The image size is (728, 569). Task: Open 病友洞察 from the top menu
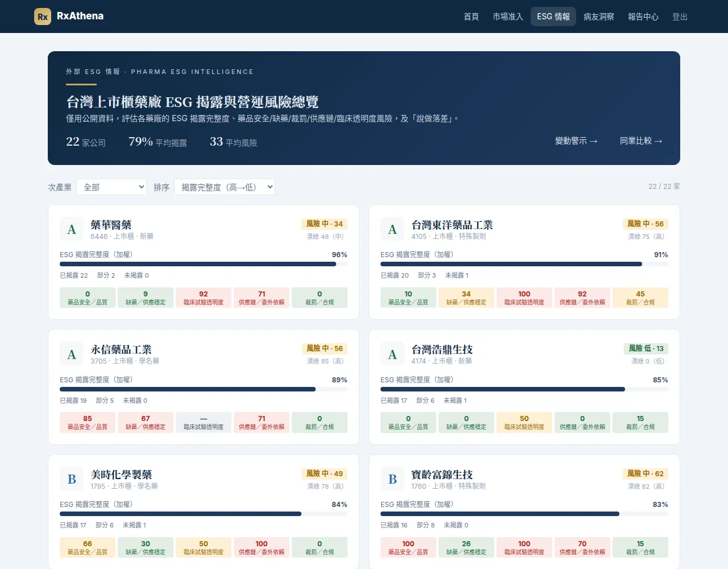tap(599, 17)
